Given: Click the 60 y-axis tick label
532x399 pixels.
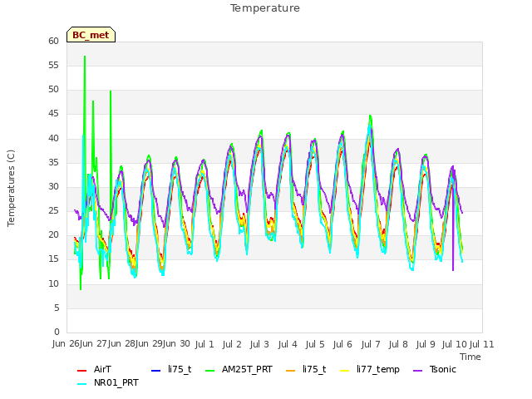Looking at the screenshot, I should [x=53, y=41].
